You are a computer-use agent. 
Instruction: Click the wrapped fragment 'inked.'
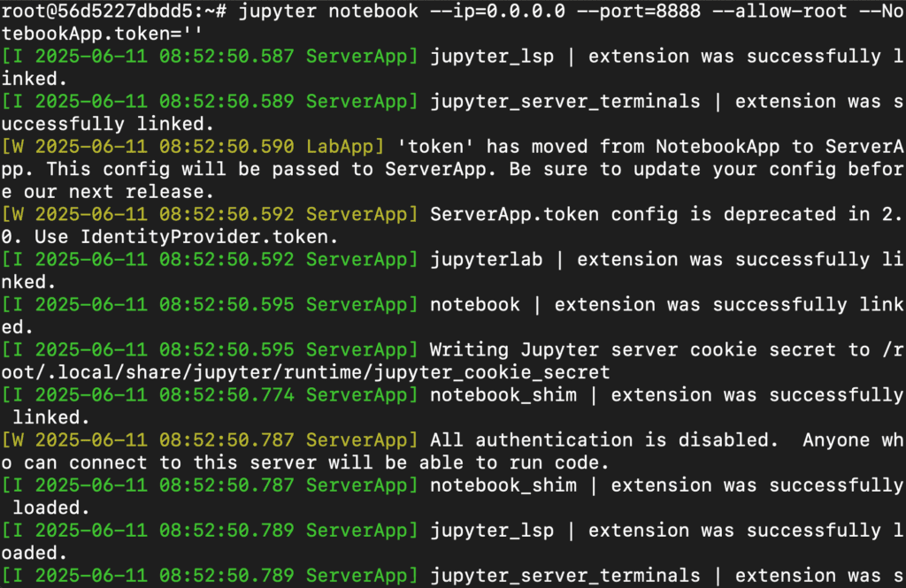pos(35,79)
